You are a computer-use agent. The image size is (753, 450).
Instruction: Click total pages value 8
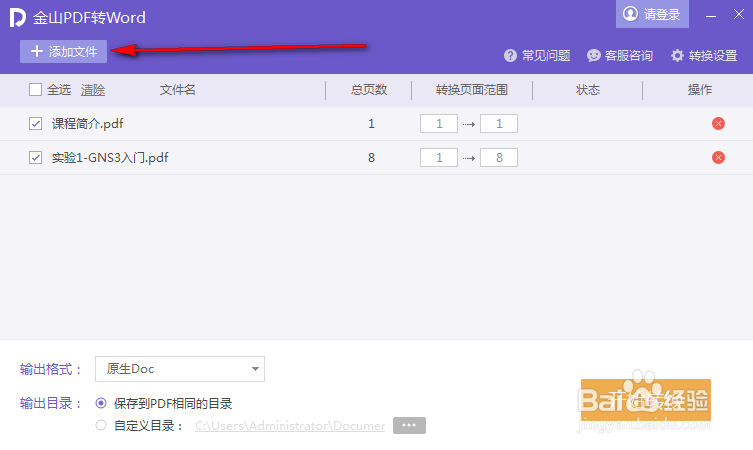[371, 158]
